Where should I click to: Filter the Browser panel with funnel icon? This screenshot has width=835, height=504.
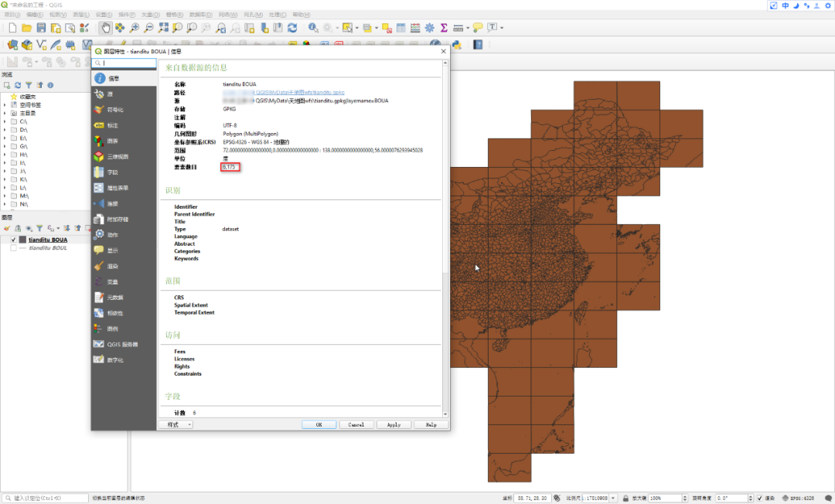pyautogui.click(x=29, y=85)
